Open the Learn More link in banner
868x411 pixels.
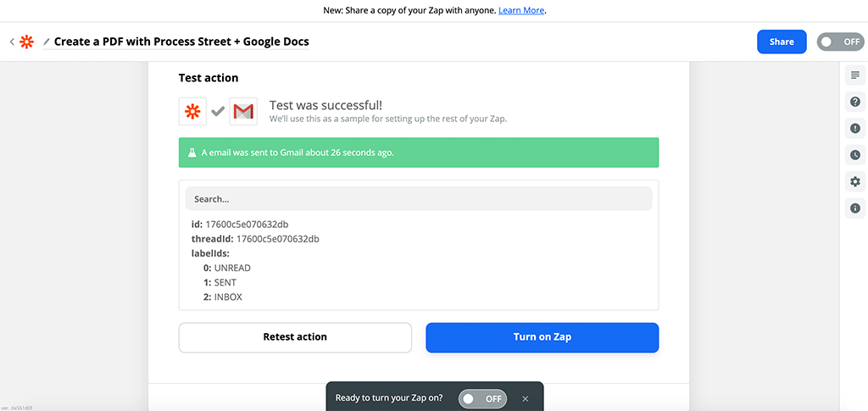coord(521,11)
